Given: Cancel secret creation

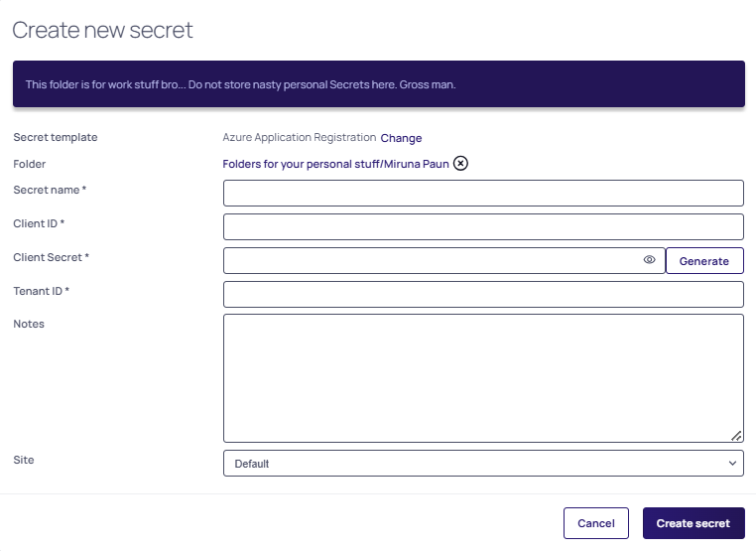Looking at the screenshot, I should point(596,523).
